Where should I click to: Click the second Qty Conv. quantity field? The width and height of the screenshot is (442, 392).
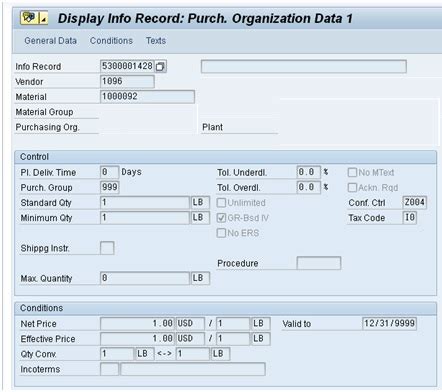coord(193,354)
